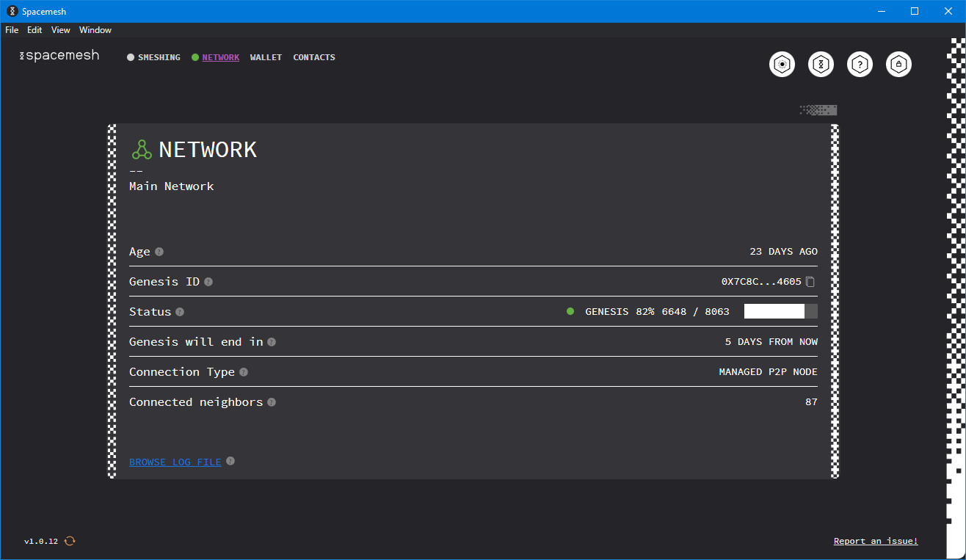
Task: Click the Genesis will end in label
Action: [x=196, y=342]
